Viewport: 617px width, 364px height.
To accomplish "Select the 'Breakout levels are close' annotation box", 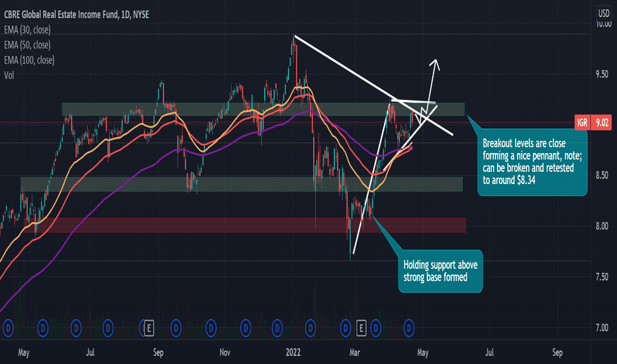I will [532, 162].
